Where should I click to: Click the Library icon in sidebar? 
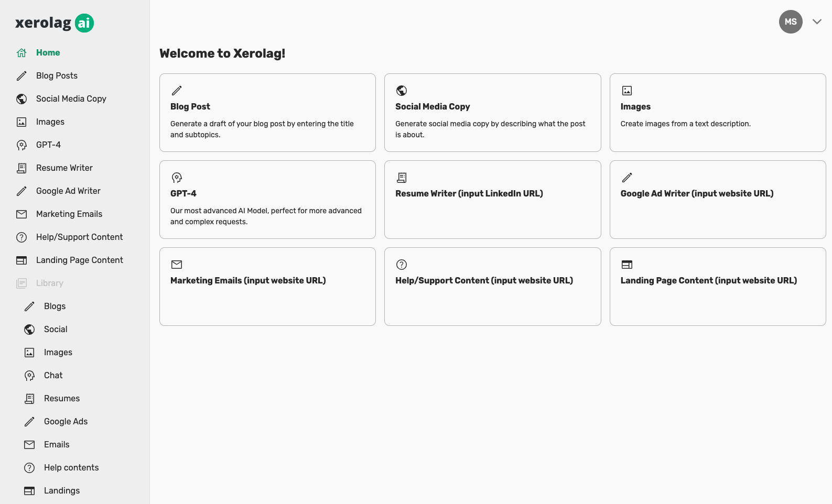click(x=21, y=283)
